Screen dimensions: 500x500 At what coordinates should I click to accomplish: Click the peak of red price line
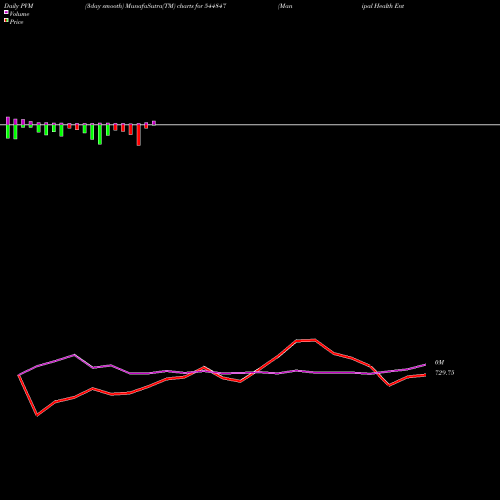click(315, 340)
